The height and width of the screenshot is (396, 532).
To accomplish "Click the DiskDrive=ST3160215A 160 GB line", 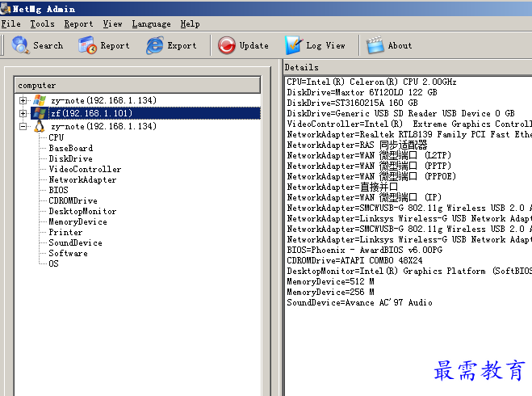I will point(352,103).
